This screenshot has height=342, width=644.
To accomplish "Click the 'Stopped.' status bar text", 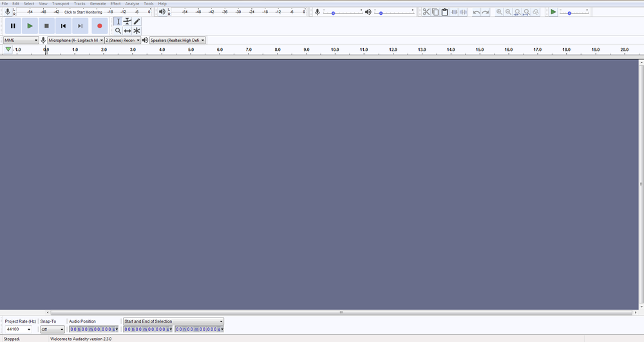I will pos(12,339).
